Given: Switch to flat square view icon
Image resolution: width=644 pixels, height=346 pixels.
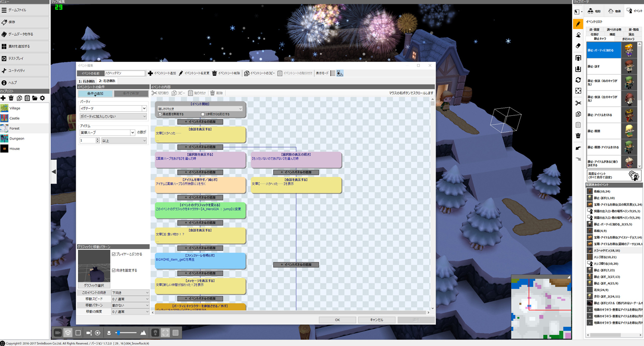Looking at the screenshot, I should pyautogui.click(x=78, y=333).
